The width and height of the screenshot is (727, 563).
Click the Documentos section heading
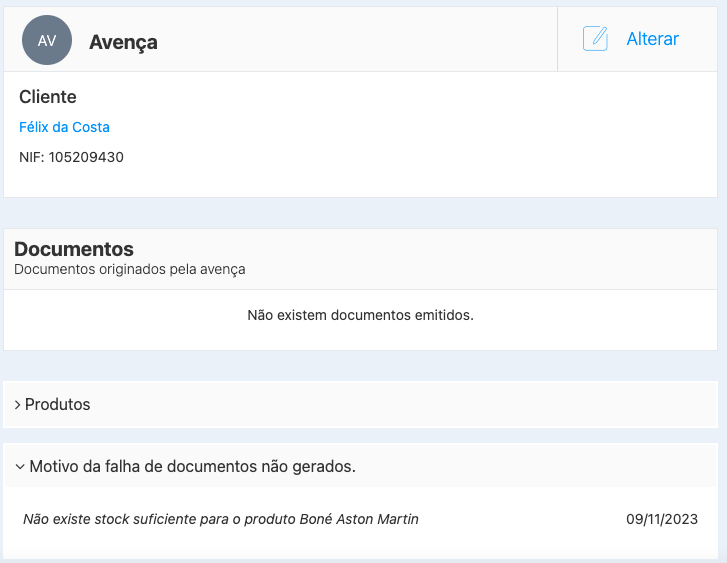[74, 249]
